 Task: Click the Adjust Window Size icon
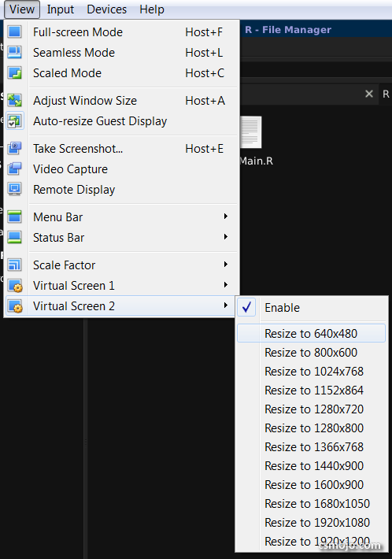click(15, 100)
